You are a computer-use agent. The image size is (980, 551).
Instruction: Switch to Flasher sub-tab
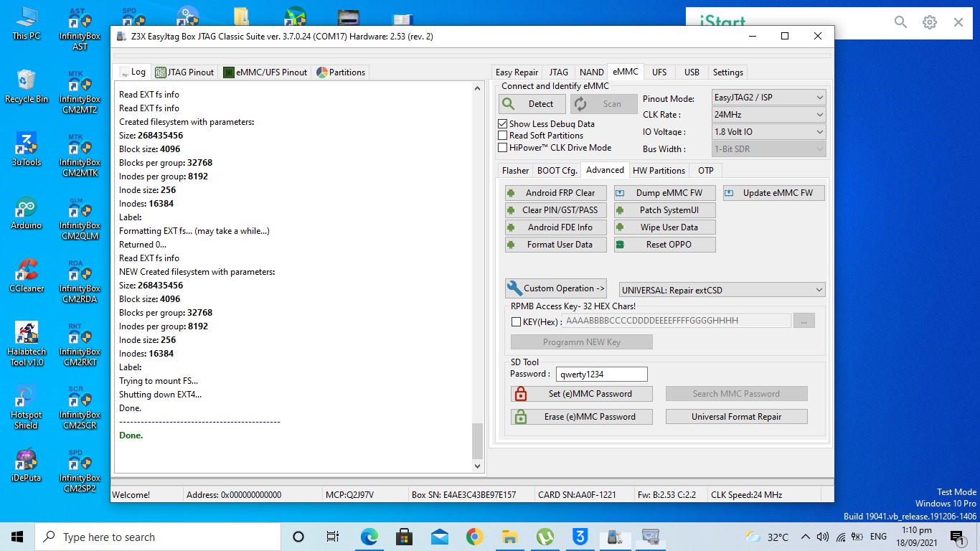click(x=515, y=170)
